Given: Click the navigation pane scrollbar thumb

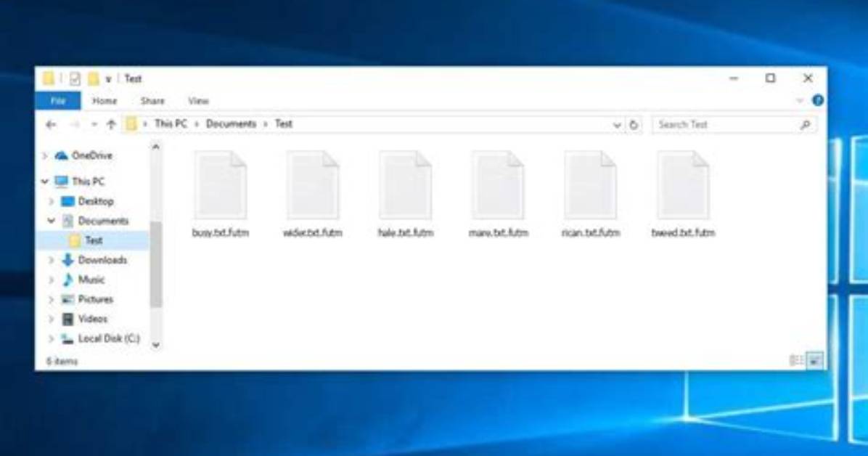Looking at the screenshot, I should click(156, 264).
